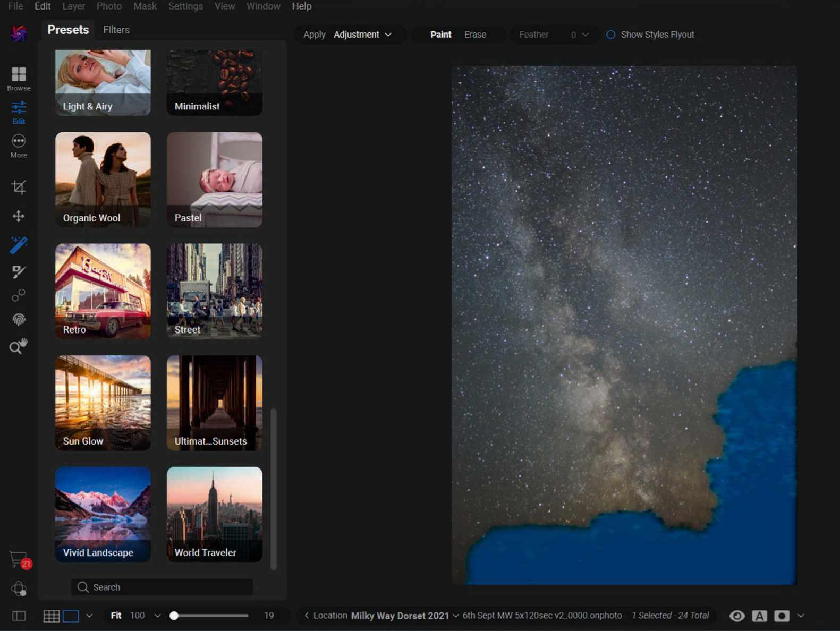Open the Settings menu

point(185,6)
